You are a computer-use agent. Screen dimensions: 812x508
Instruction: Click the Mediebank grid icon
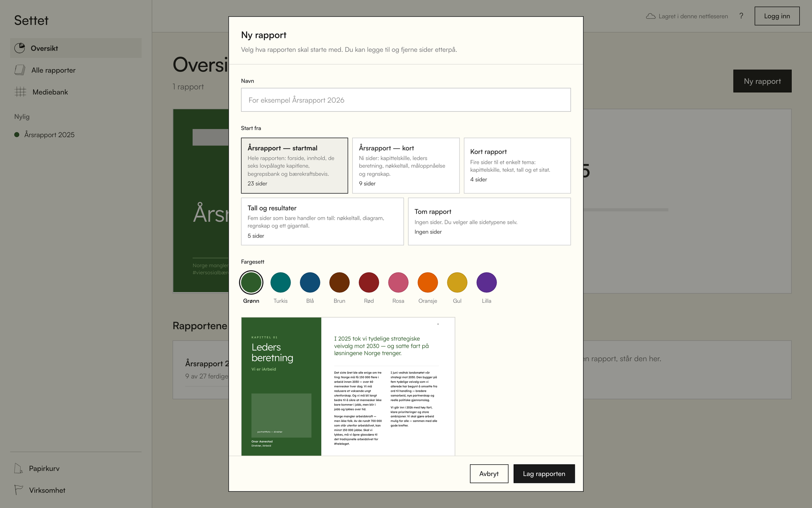[20, 92]
